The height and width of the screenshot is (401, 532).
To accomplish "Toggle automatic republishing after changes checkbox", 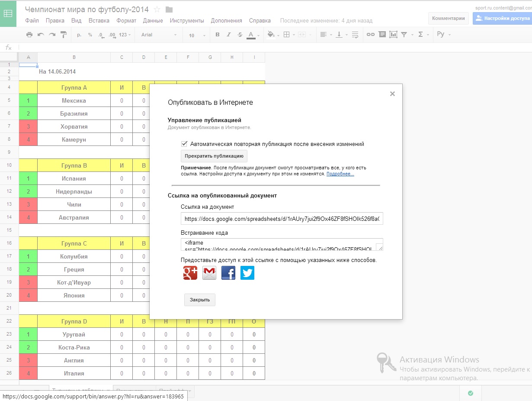I will point(184,144).
